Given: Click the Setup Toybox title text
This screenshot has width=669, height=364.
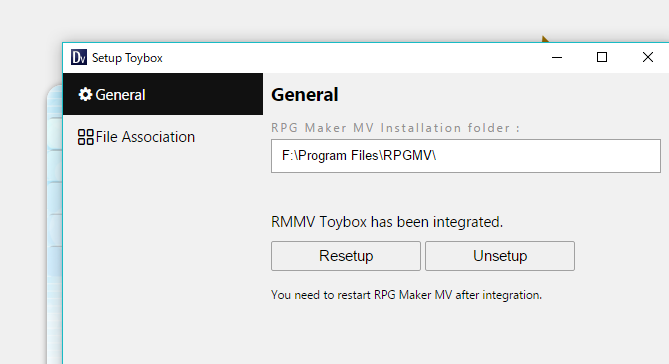Looking at the screenshot, I should (127, 58).
